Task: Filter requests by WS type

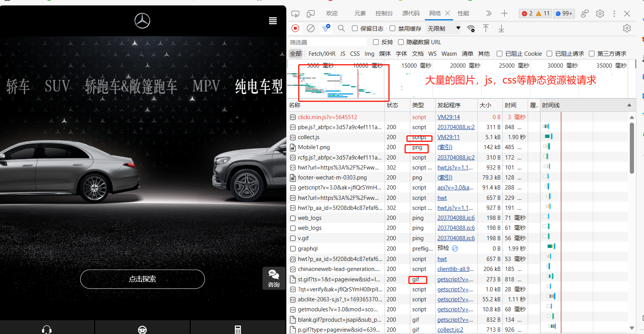Action: point(432,54)
